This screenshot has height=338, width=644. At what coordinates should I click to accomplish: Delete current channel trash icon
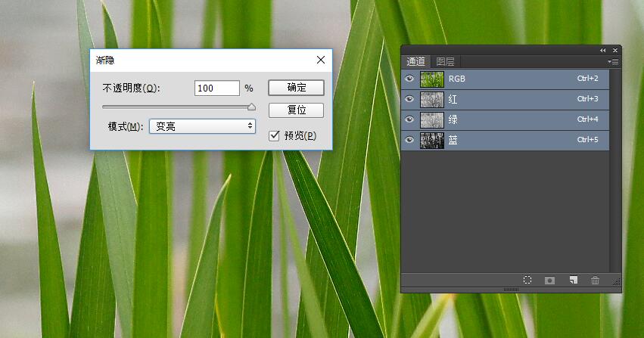point(595,280)
